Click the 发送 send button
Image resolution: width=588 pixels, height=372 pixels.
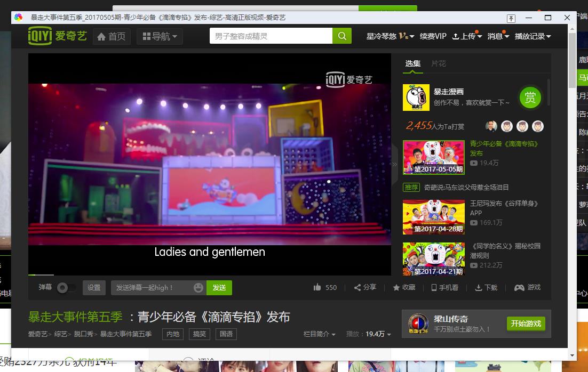tap(219, 288)
